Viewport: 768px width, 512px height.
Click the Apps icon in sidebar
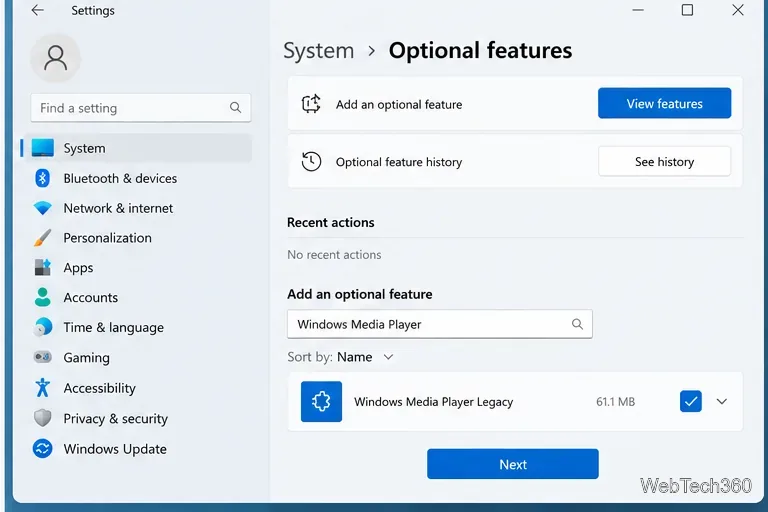[43, 268]
